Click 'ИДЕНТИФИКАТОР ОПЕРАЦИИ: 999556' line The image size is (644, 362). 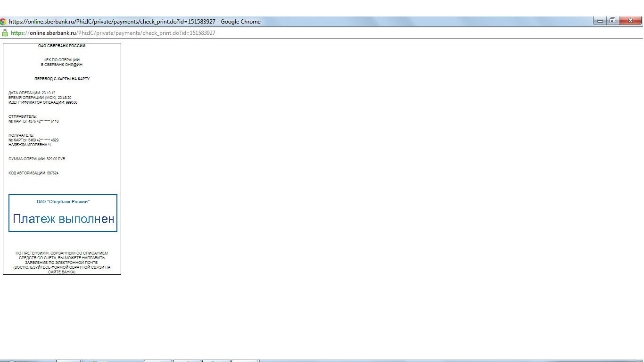[43, 103]
